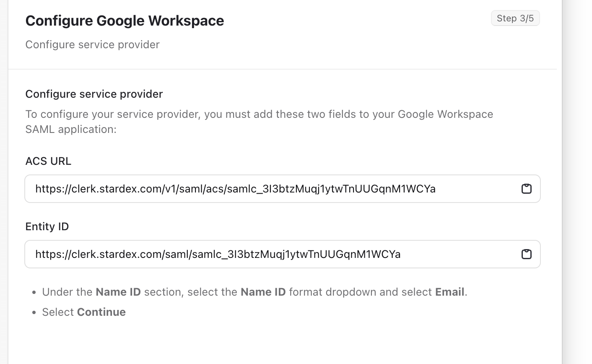This screenshot has width=592, height=364.
Task: Click the Step 3/5 badge
Action: pos(515,18)
